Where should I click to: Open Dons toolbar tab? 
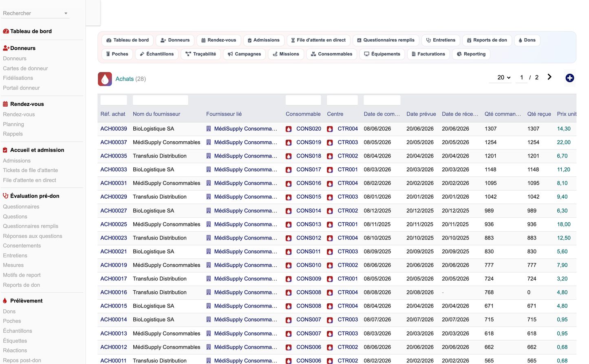click(x=527, y=40)
